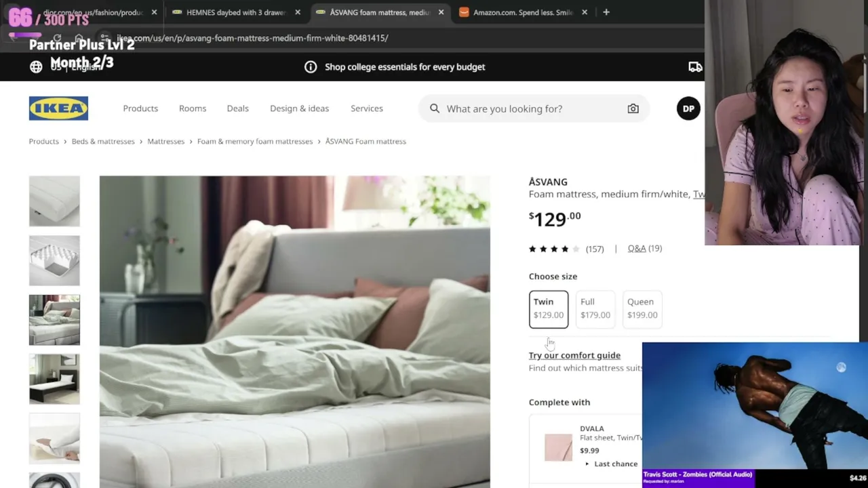Close the ÅSVANG foam mattress tab
This screenshot has height=488, width=868.
tap(441, 12)
